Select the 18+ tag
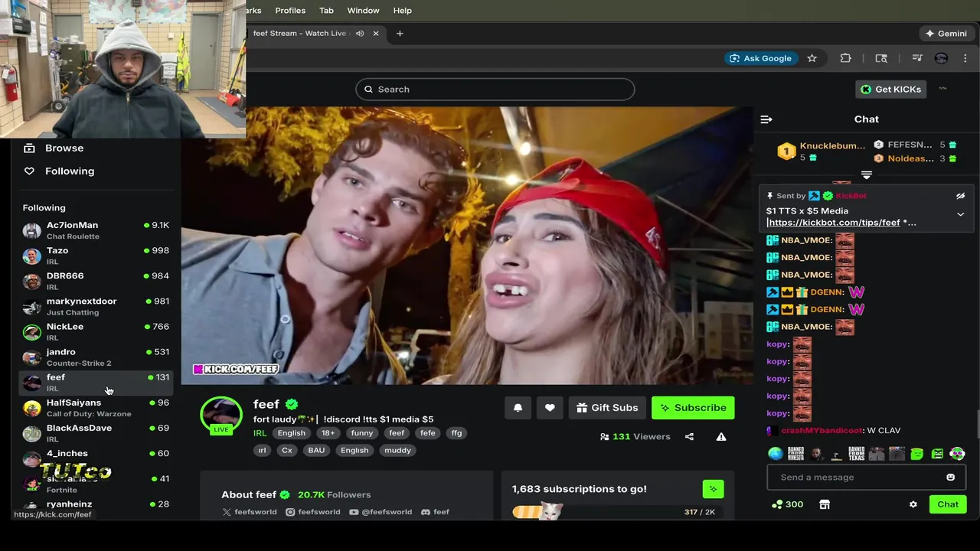 click(328, 433)
